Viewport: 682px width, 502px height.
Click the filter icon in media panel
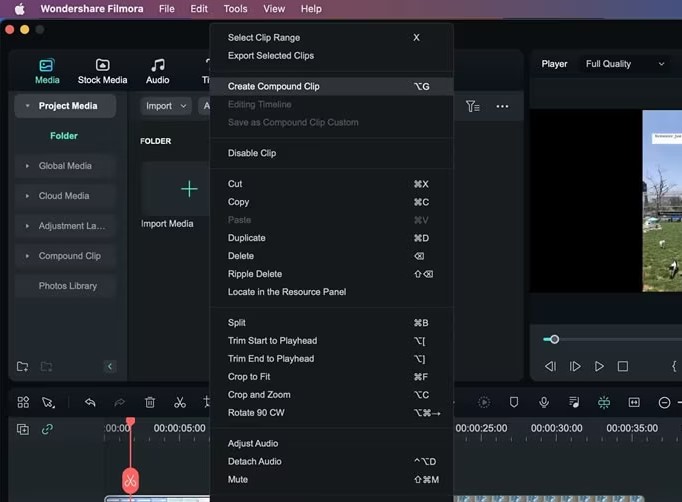[x=472, y=106]
